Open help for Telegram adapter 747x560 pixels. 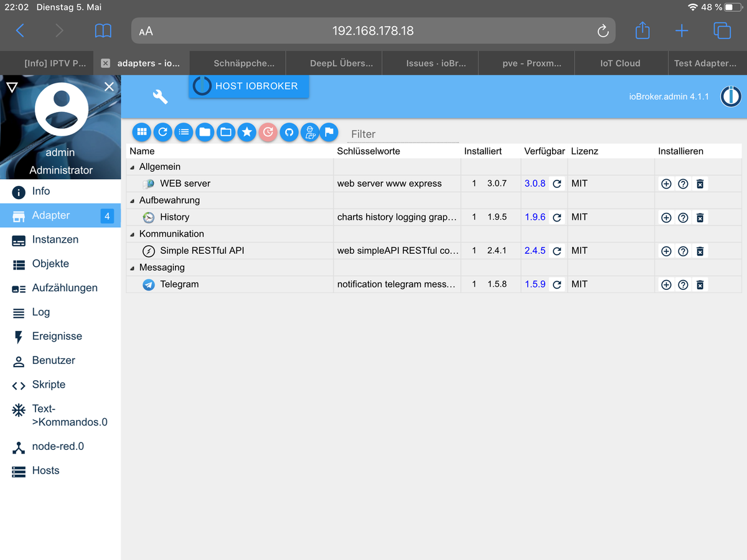(x=683, y=284)
